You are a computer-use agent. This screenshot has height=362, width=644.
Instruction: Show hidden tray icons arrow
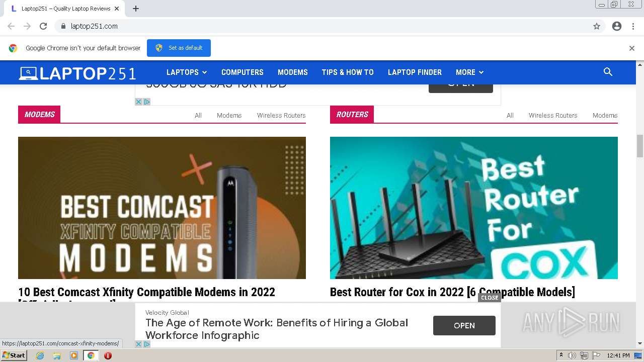click(561, 355)
